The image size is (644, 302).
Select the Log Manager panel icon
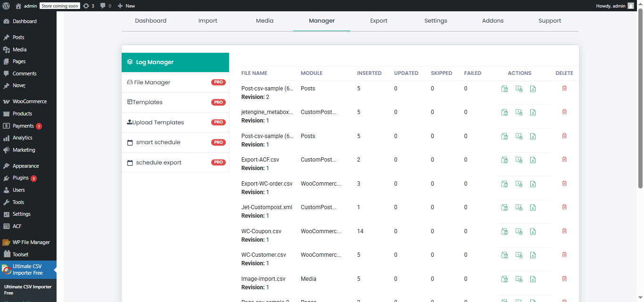pos(130,62)
